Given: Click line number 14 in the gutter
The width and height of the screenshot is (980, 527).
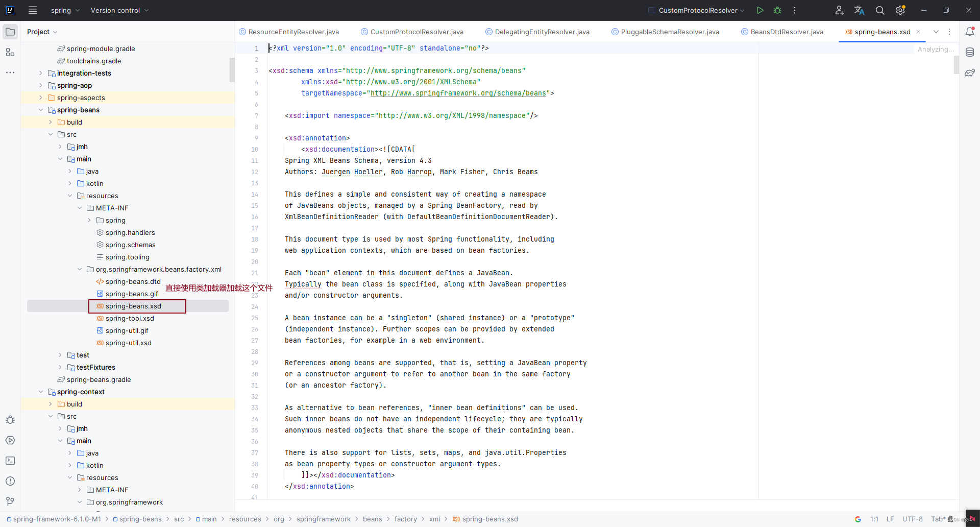Looking at the screenshot, I should click(x=255, y=194).
